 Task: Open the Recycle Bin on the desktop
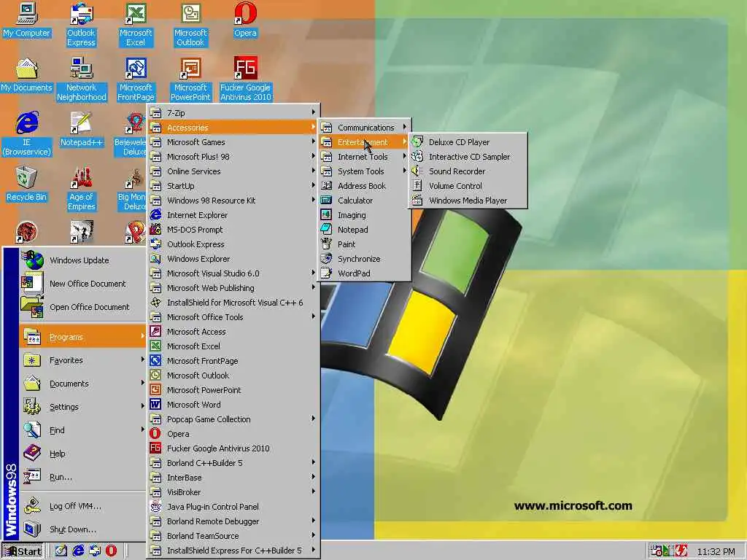26,184
